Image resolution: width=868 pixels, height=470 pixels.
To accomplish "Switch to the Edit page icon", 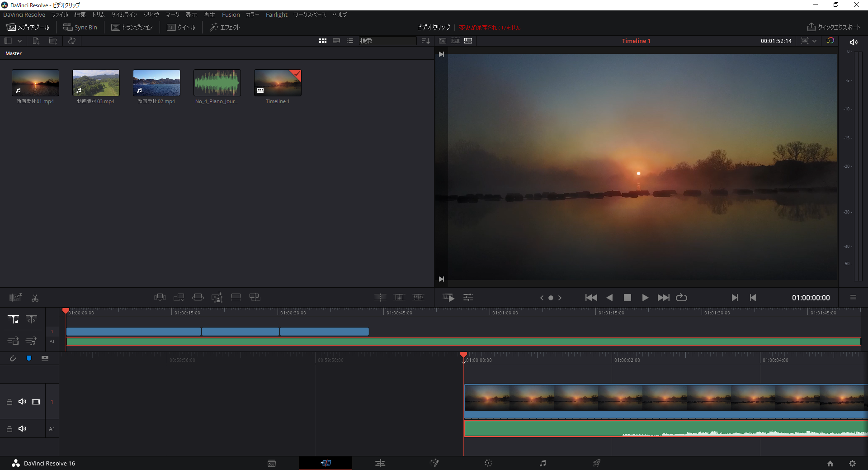I will tap(380, 463).
